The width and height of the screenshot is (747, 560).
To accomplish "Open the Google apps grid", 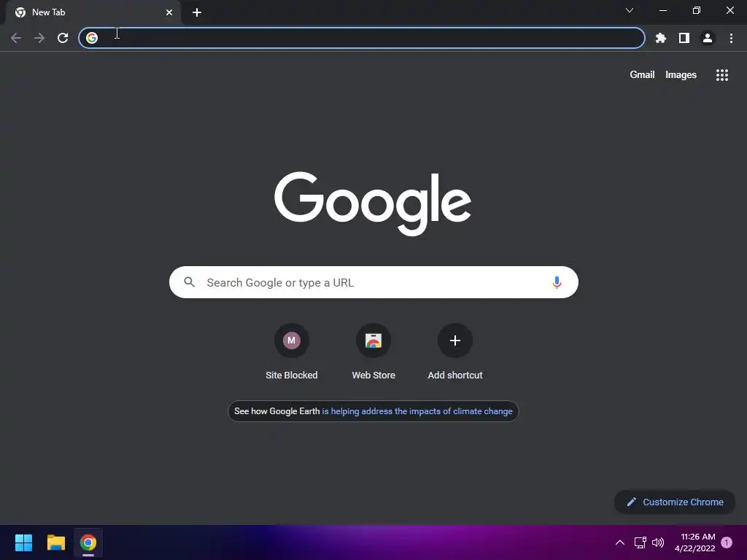I will [x=722, y=75].
